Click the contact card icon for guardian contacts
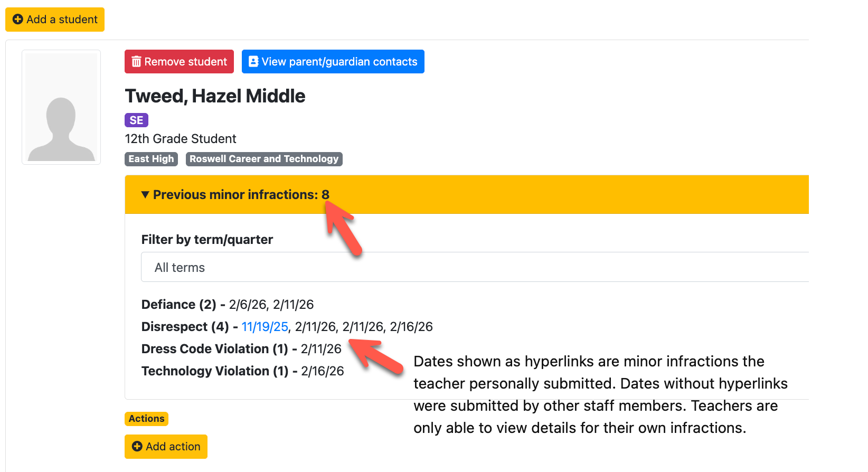The width and height of the screenshot is (868, 472). tap(253, 62)
